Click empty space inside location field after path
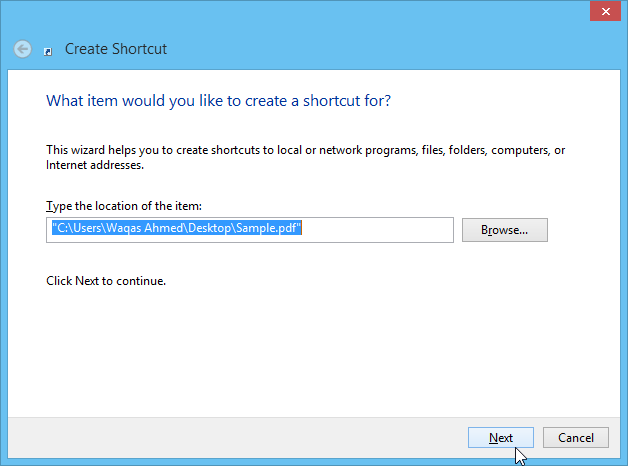628x466 pixels. 380,230
